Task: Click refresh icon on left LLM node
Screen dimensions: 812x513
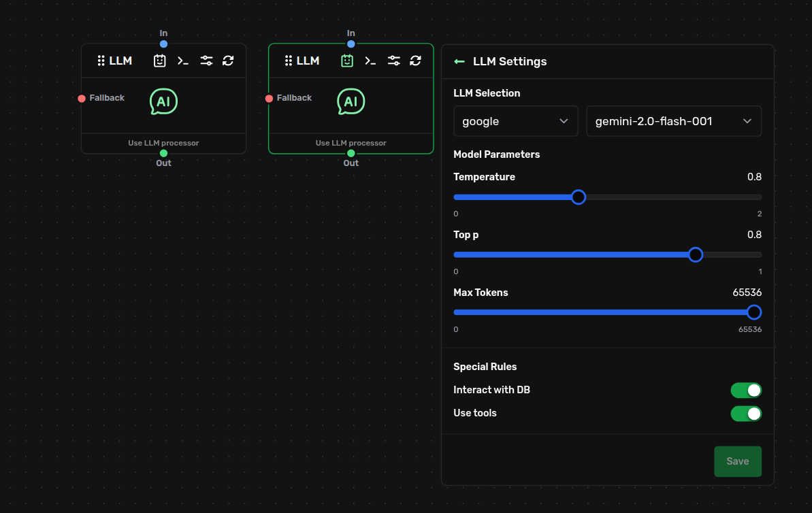Action: [x=228, y=61]
